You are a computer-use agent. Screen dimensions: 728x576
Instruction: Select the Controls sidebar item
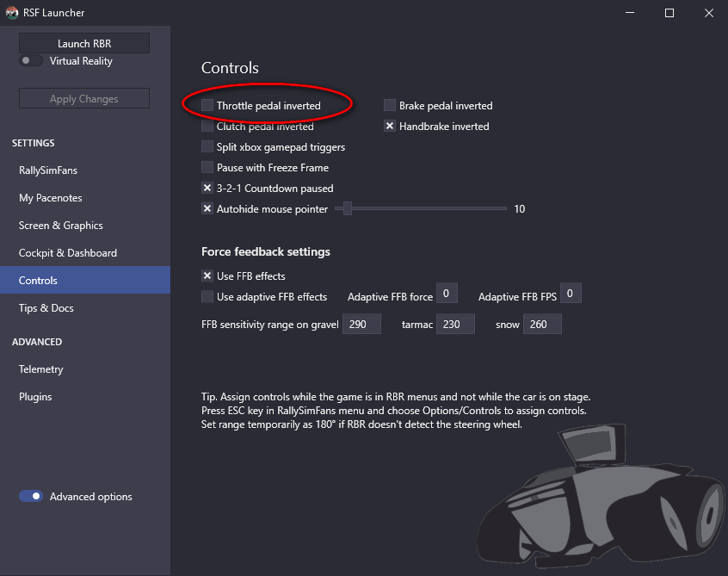click(x=85, y=280)
